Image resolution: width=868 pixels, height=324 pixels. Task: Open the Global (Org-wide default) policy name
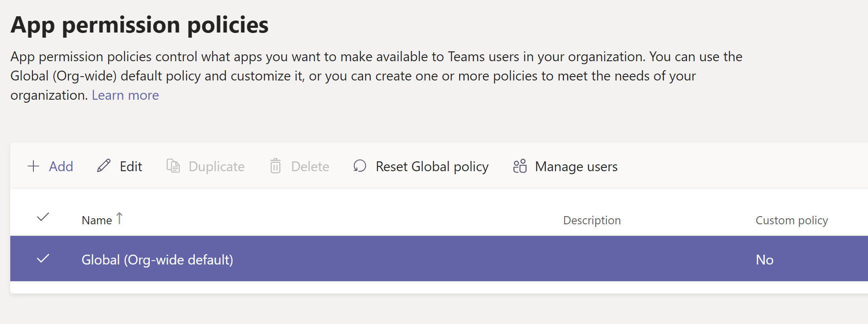(x=157, y=260)
